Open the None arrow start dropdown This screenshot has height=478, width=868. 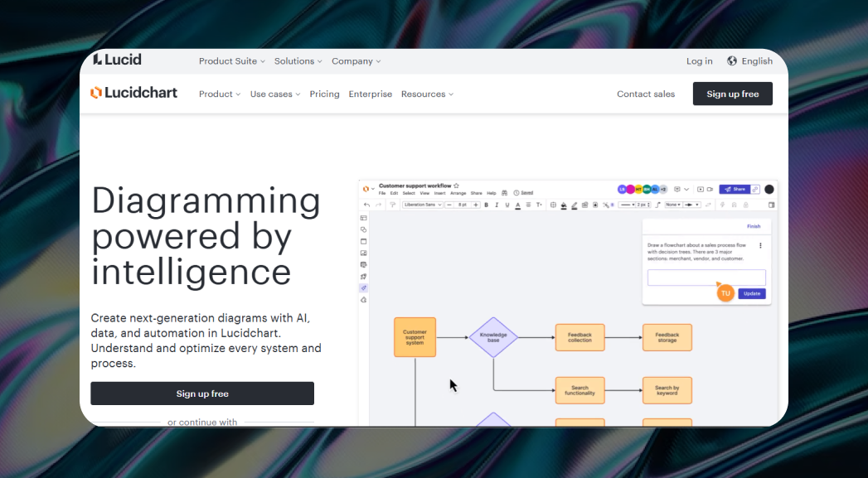point(673,205)
